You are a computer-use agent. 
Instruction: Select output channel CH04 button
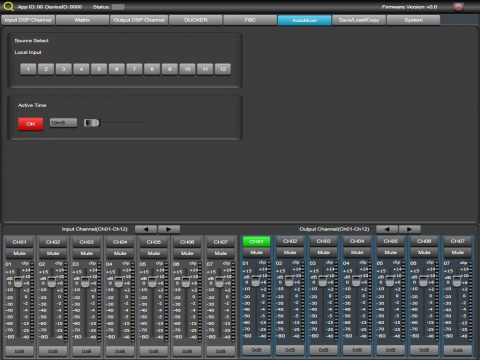[x=357, y=241]
